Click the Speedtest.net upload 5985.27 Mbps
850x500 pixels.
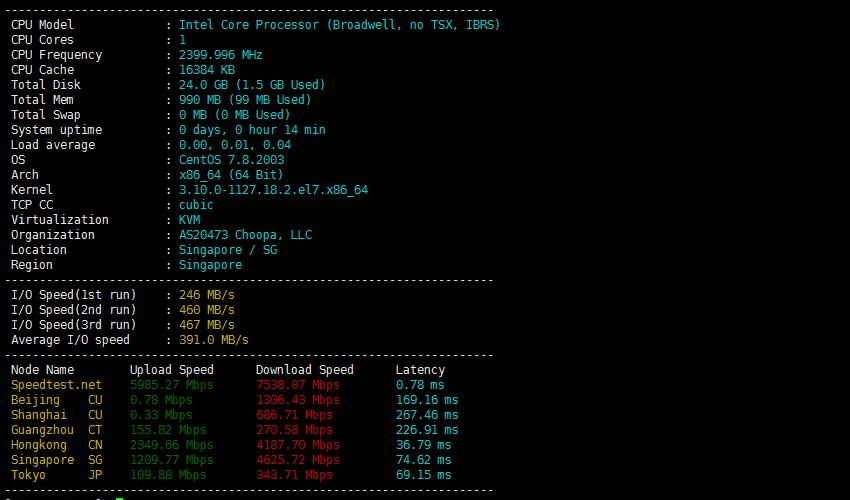171,385
